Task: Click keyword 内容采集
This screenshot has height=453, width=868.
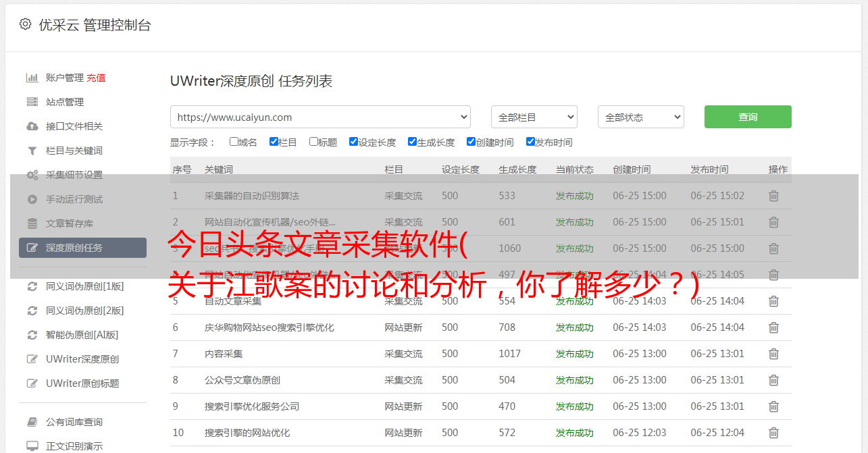Action: click(224, 354)
